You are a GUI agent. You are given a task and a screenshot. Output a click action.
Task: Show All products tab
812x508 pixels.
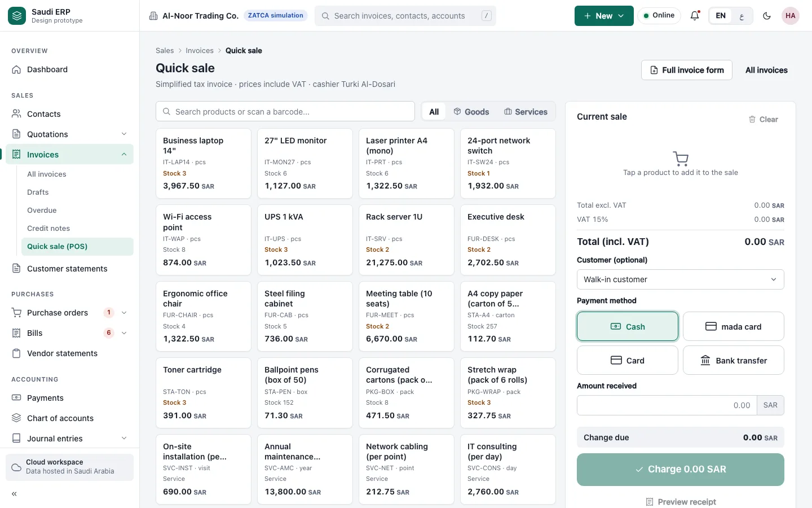coord(434,112)
